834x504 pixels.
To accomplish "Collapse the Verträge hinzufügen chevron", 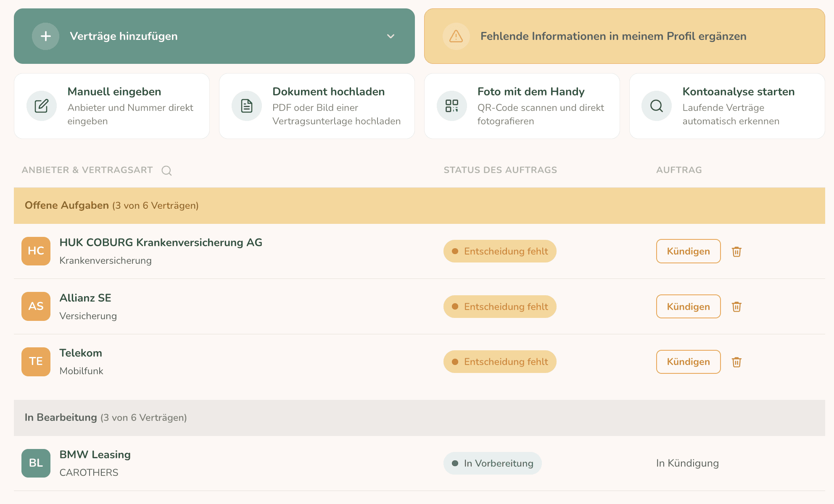I will (x=391, y=36).
